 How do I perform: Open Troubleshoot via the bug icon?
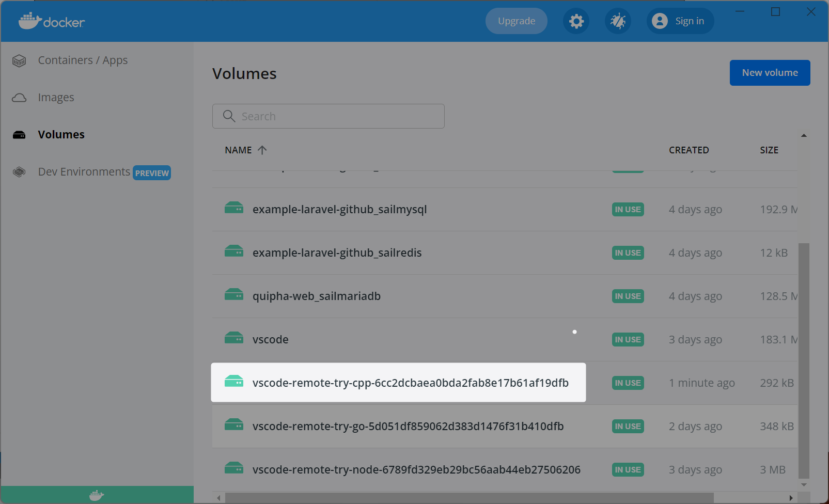point(618,21)
